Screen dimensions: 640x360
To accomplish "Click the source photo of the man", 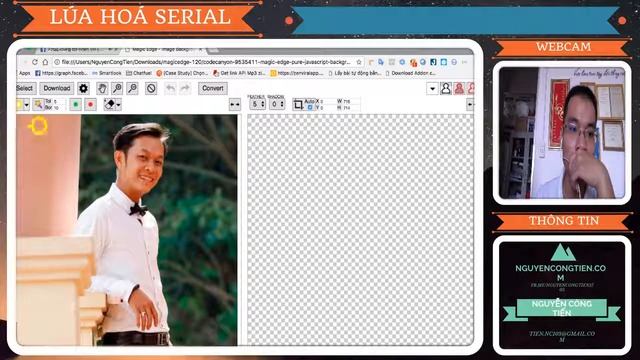I will pyautogui.click(x=127, y=230).
